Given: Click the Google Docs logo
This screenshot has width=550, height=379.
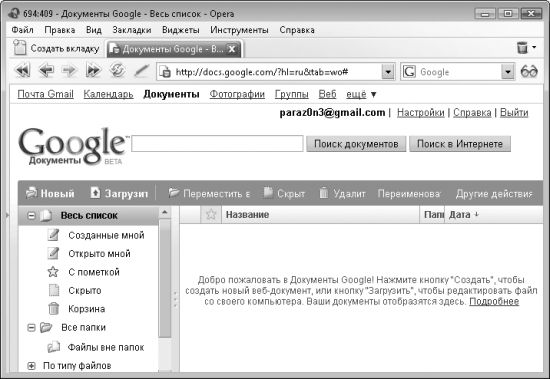Looking at the screenshot, I should pos(73,146).
